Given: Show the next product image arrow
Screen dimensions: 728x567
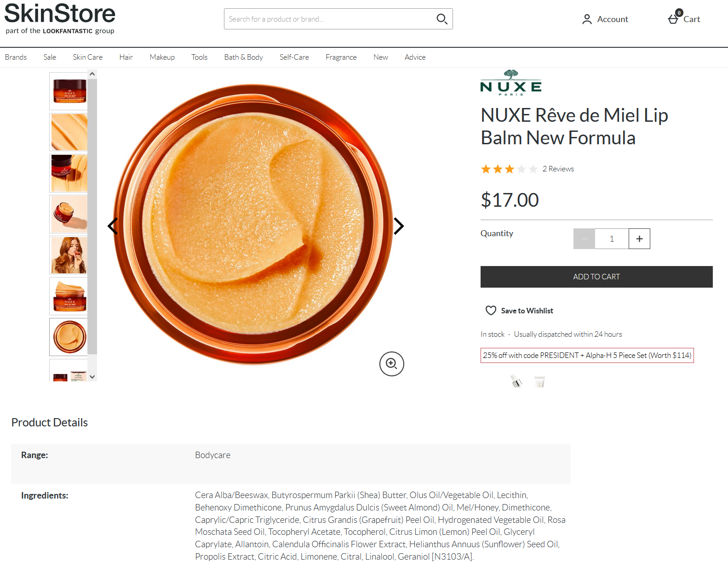Looking at the screenshot, I should 399,226.
